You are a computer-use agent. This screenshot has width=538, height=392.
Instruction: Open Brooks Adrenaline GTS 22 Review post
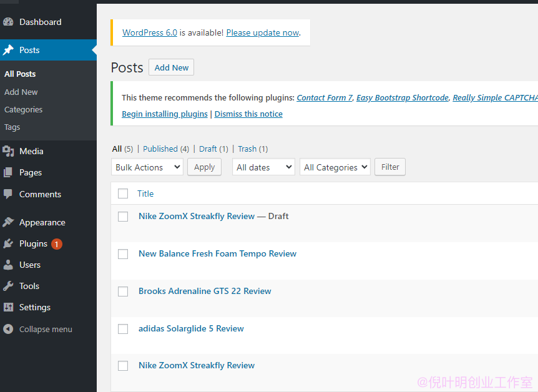205,291
